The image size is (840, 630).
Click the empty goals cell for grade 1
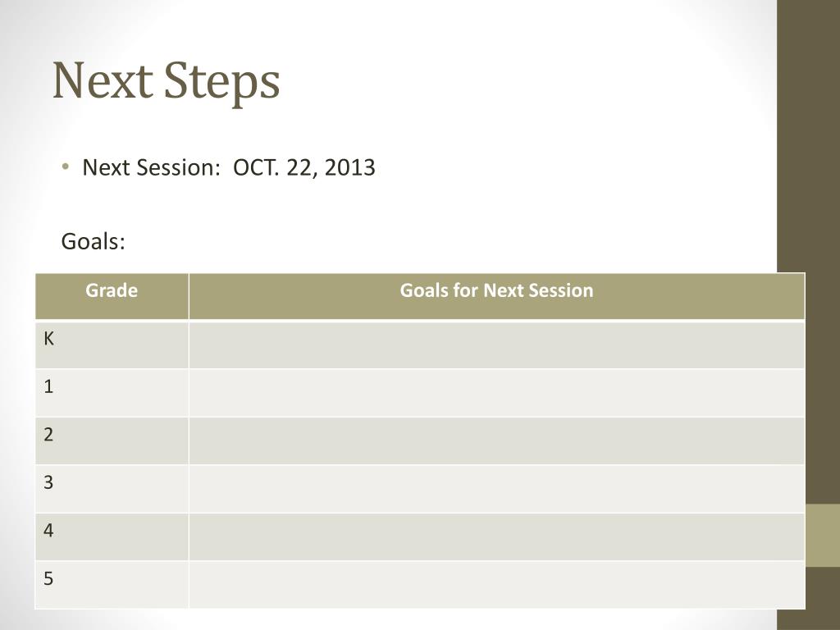(496, 393)
